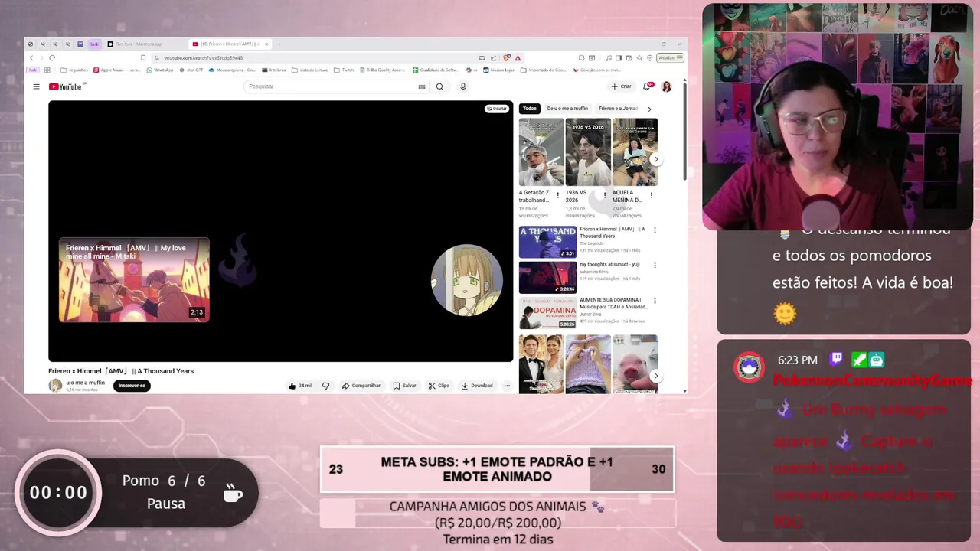The width and height of the screenshot is (980, 551).
Task: Open the browser main menu icon
Action: (680, 57)
